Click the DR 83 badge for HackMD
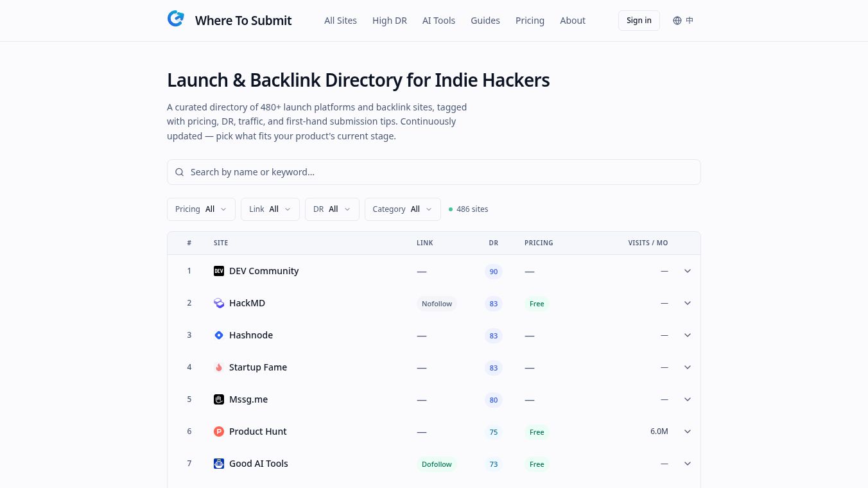This screenshot has width=868, height=488. [x=494, y=304]
